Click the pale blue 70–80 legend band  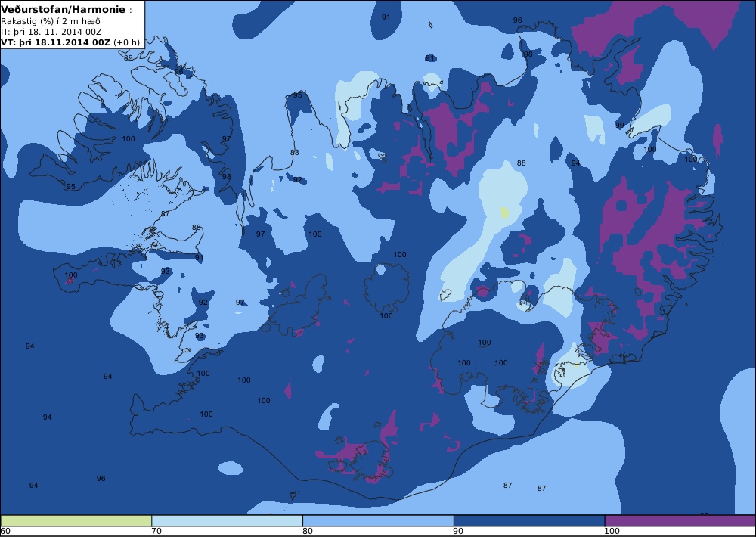tap(227, 520)
